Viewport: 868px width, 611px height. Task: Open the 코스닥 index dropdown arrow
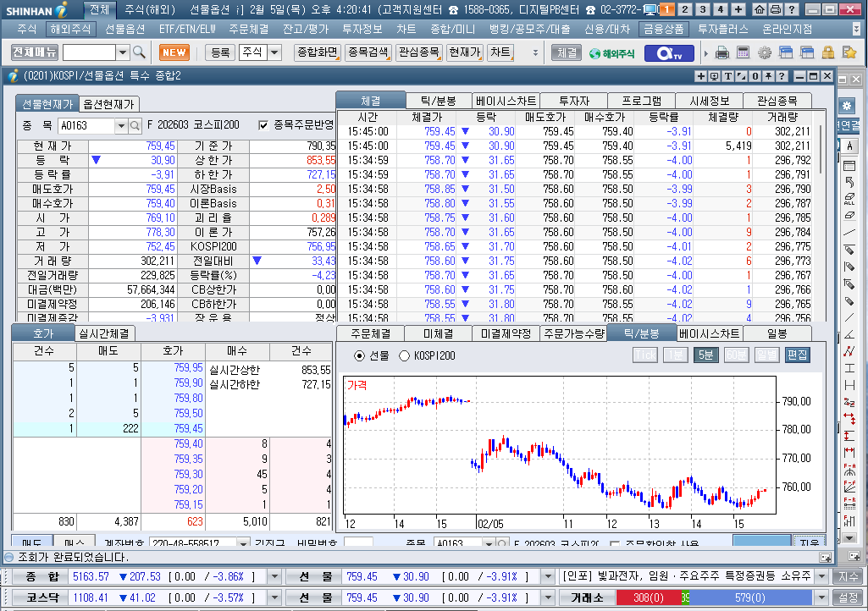[274, 597]
